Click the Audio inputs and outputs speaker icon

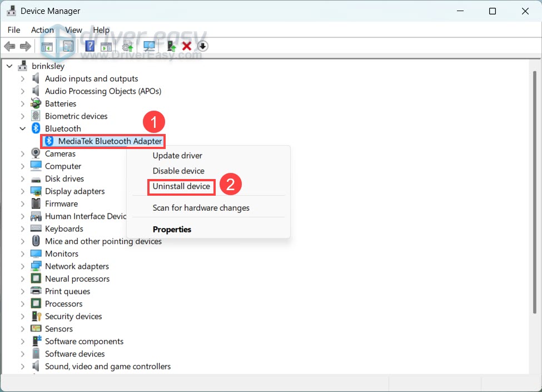tap(36, 78)
